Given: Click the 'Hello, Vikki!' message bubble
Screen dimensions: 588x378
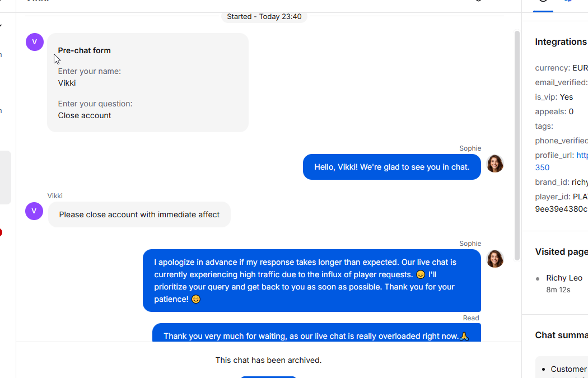Looking at the screenshot, I should (x=392, y=167).
